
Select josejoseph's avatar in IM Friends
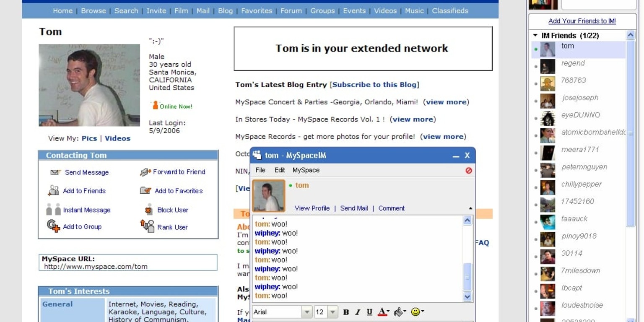click(548, 101)
